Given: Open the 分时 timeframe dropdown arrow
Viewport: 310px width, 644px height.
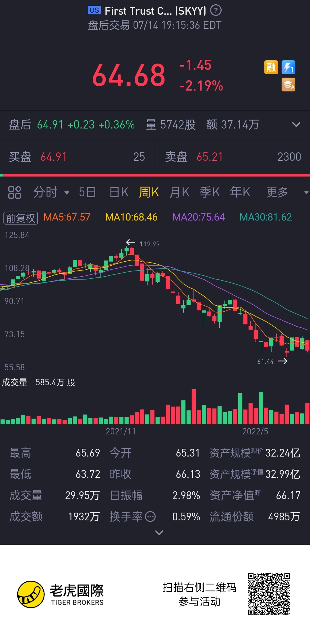Looking at the screenshot, I should (67, 193).
